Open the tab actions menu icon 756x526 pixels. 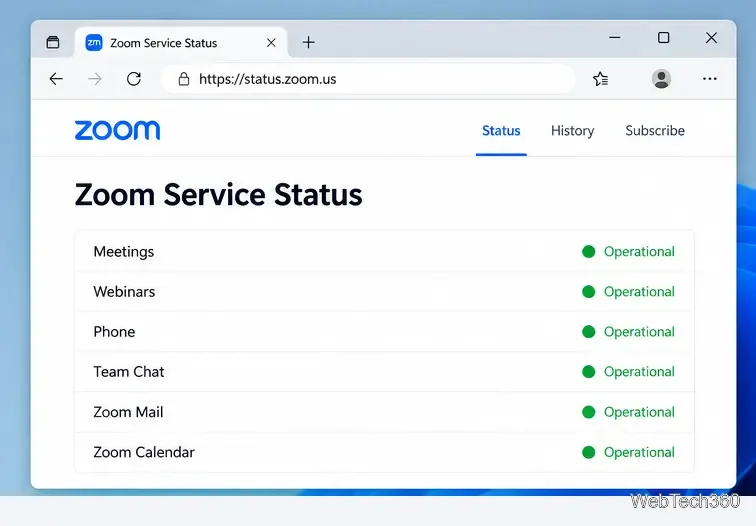tap(53, 42)
